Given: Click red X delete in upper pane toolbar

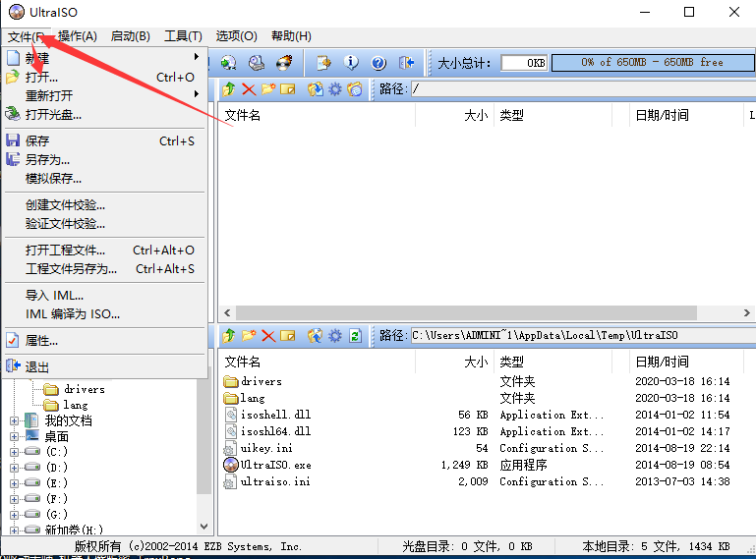Looking at the screenshot, I should coord(249,89).
